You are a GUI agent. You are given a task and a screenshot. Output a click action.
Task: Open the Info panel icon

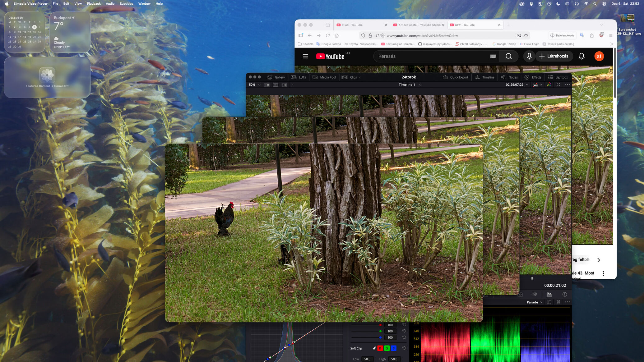565,294
